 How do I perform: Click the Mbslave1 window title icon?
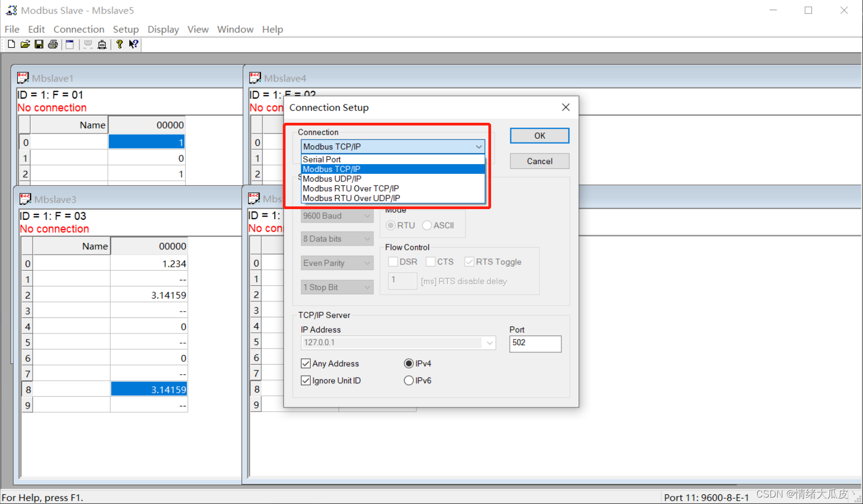pyautogui.click(x=23, y=78)
